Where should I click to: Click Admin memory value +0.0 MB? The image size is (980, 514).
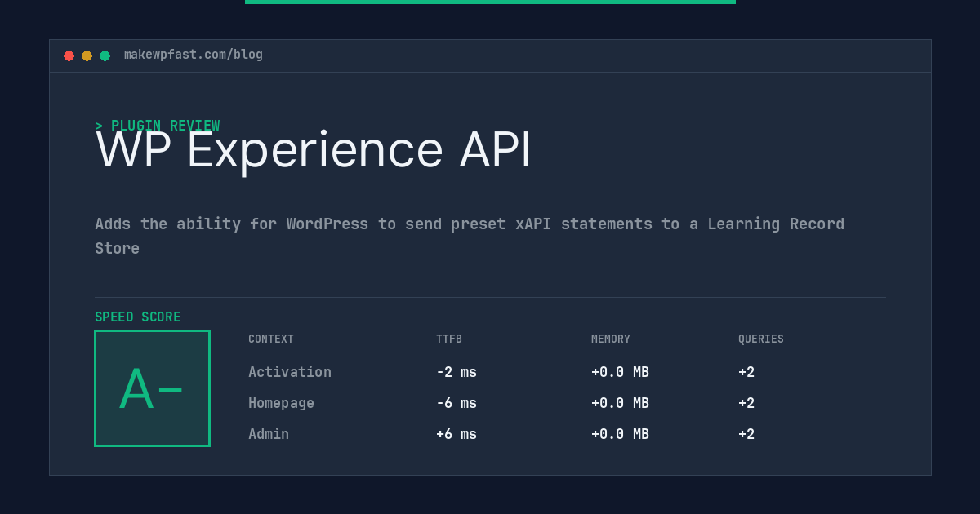[x=620, y=434]
